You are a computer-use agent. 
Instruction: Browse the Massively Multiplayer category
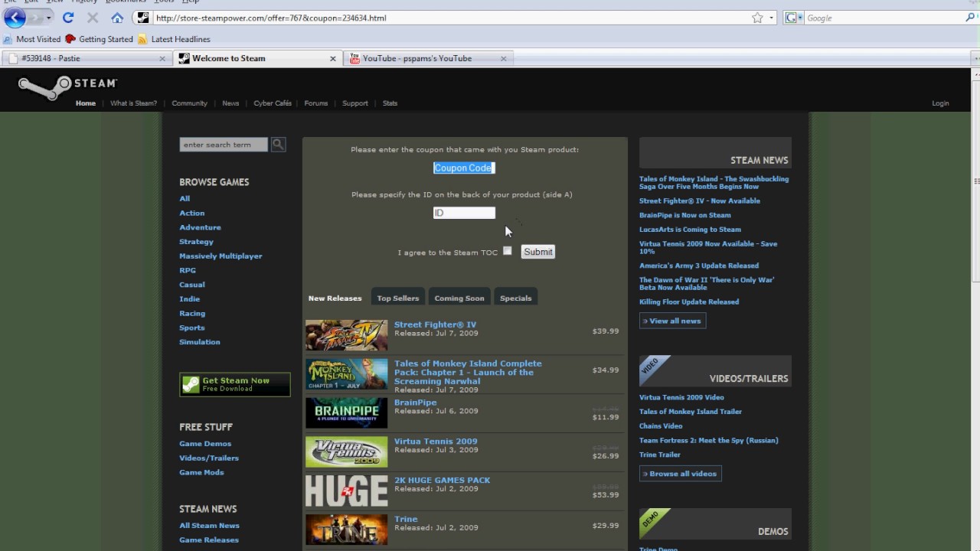point(220,256)
